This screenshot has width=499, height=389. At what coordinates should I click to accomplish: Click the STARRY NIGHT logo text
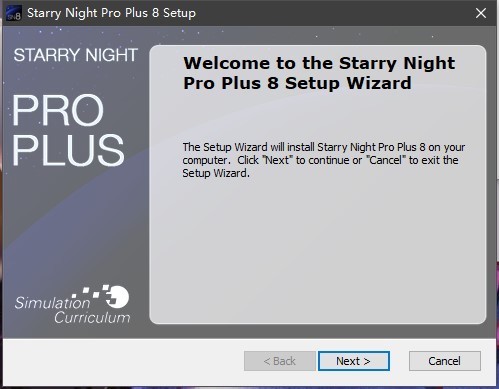(x=76, y=55)
